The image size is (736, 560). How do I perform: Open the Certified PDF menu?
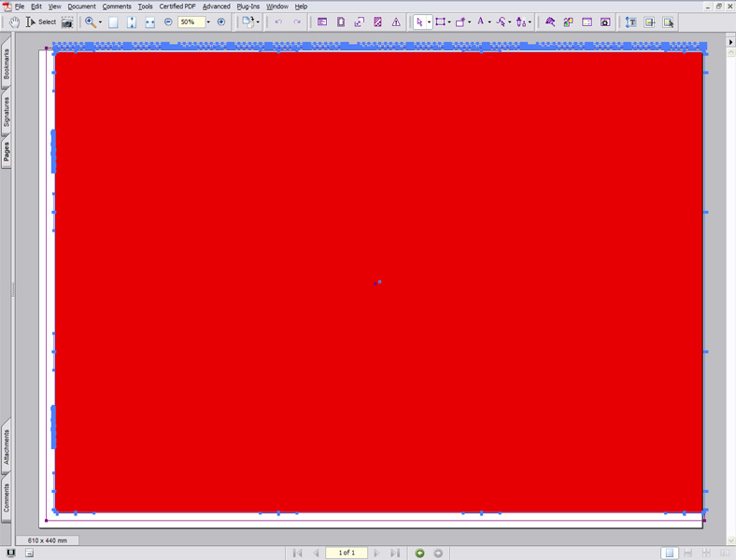point(177,7)
